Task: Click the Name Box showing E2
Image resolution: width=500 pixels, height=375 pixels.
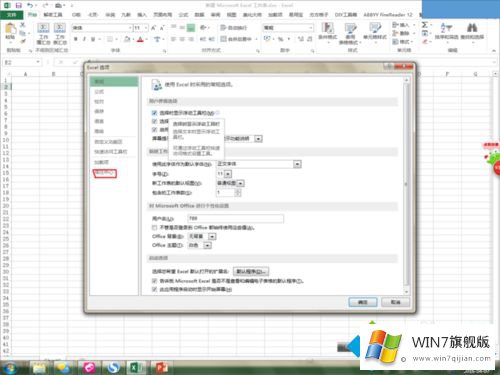Action: pyautogui.click(x=22, y=62)
